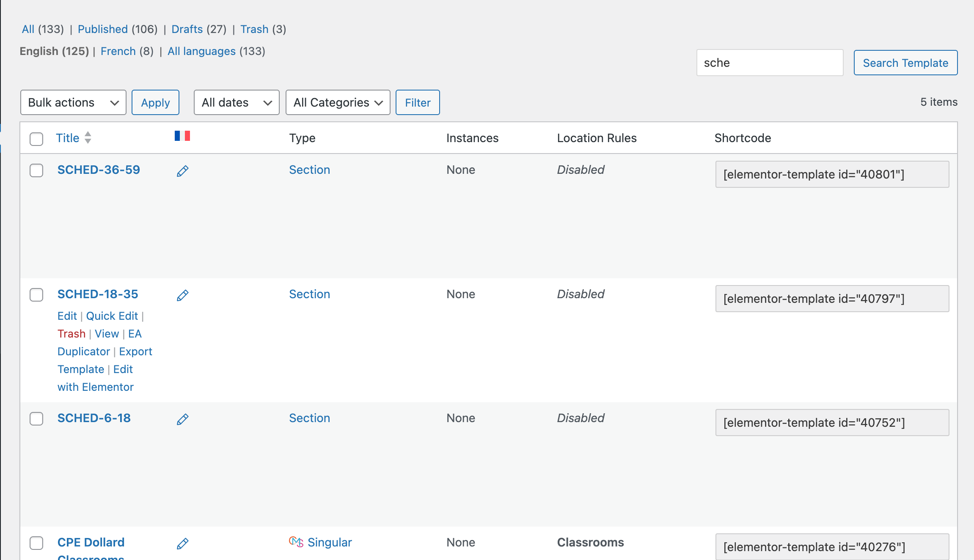The image size is (974, 560).
Task: Select shortcode field with id 40797
Action: click(x=832, y=299)
